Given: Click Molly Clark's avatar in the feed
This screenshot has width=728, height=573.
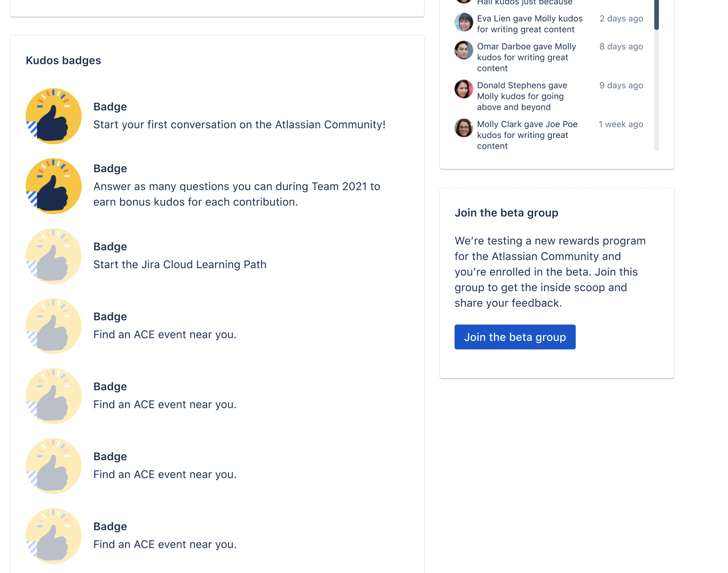Looking at the screenshot, I should tap(464, 128).
